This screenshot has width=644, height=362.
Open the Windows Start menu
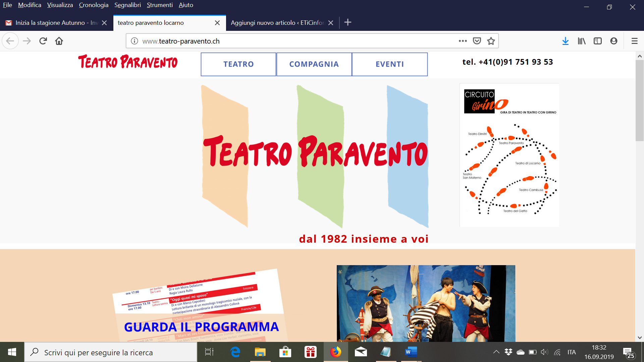click(x=12, y=352)
